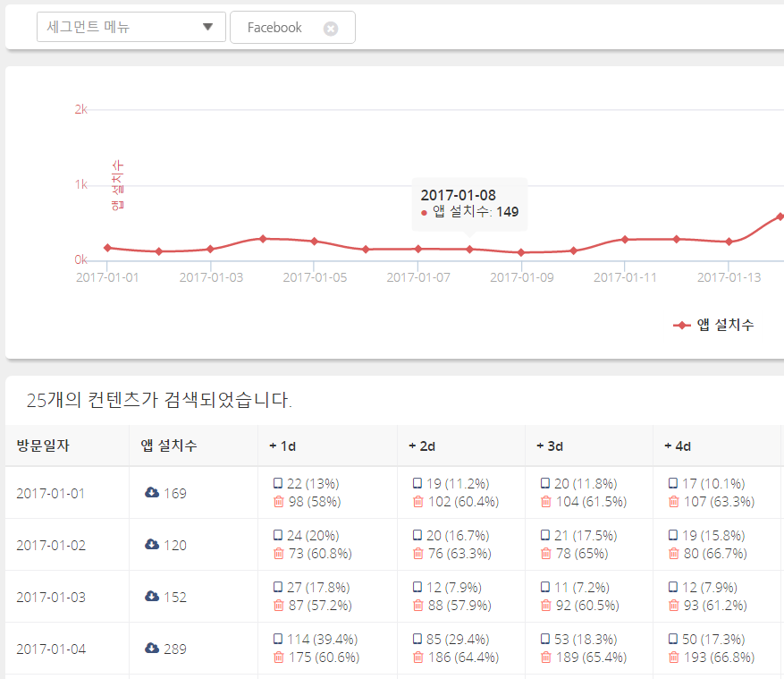Open the 2017-01-04 date row link
Screen dimensions: 784x679
click(x=51, y=649)
